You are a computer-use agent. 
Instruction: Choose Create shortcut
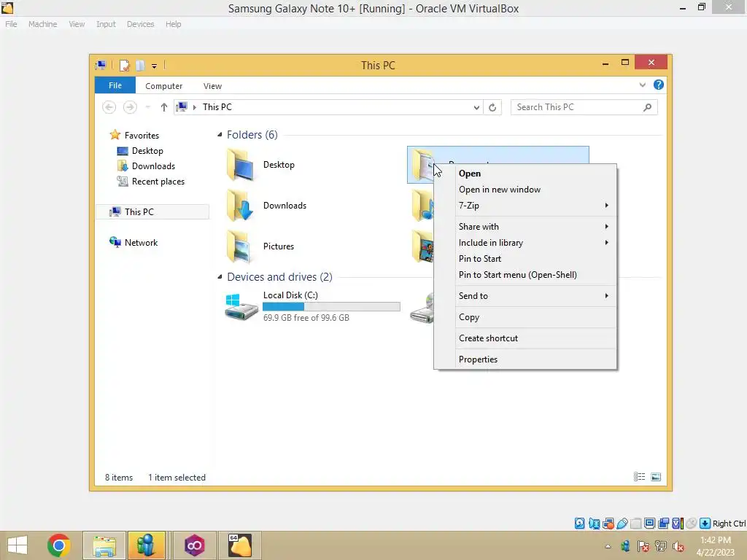525,338
